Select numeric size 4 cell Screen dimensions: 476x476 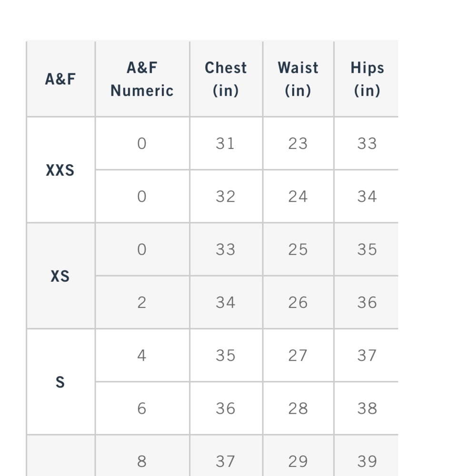click(x=142, y=356)
